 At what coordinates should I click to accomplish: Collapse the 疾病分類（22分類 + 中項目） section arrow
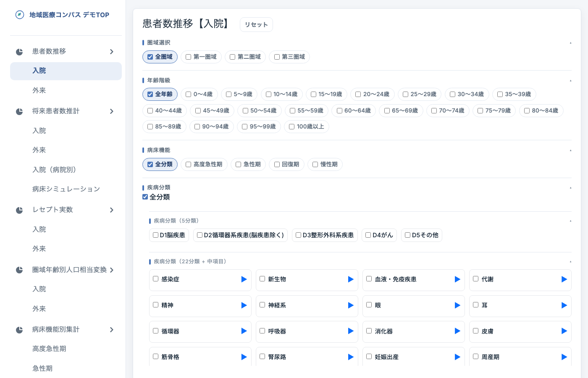570,262
